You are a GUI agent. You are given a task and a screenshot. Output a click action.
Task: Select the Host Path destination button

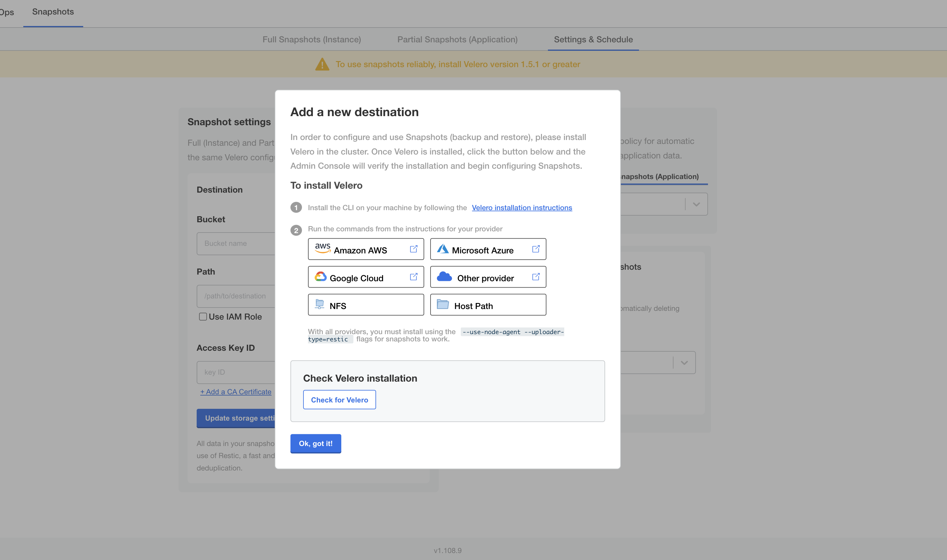point(488,305)
